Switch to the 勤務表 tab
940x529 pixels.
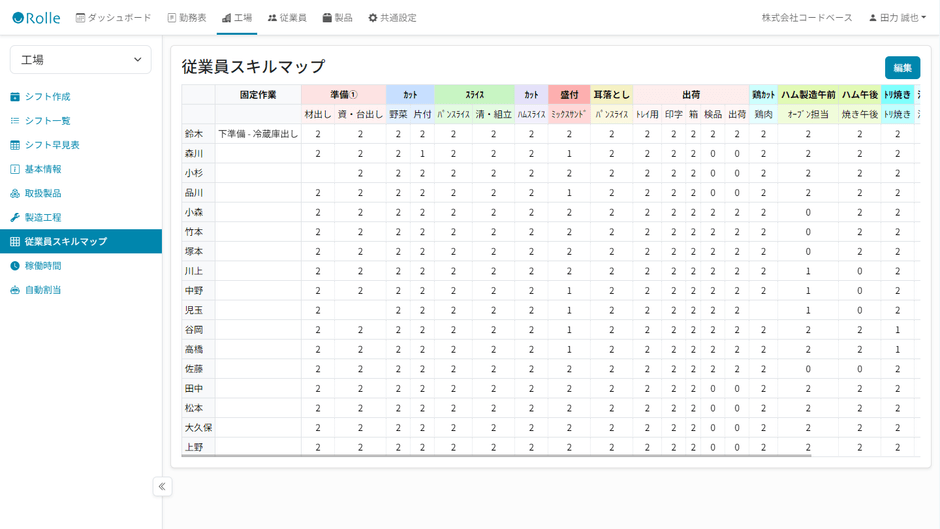point(187,18)
